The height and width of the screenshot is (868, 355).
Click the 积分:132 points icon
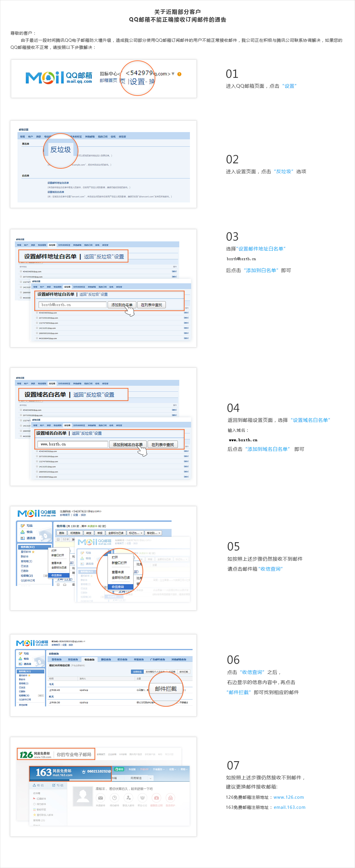pos(143,798)
